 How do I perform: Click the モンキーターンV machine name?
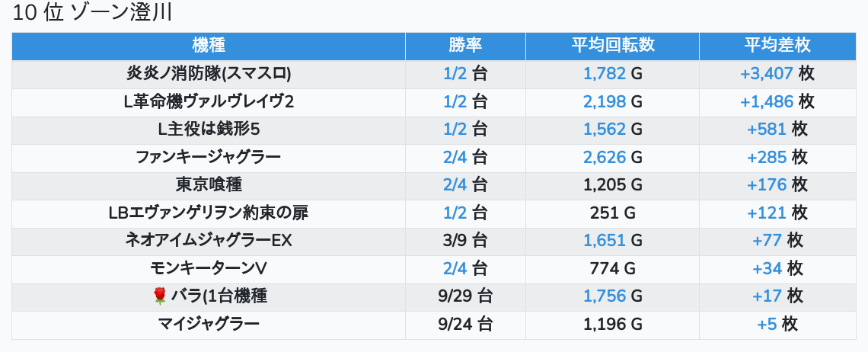(209, 269)
